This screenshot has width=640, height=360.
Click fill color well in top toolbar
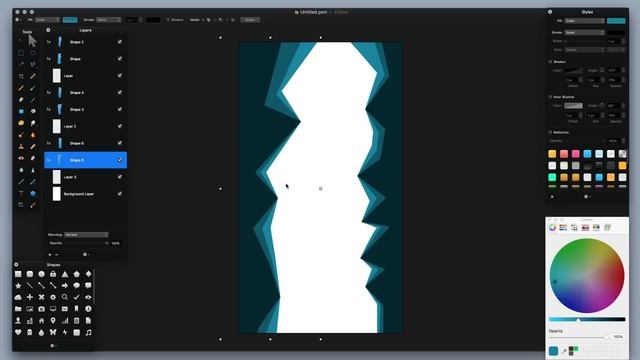tap(70, 20)
